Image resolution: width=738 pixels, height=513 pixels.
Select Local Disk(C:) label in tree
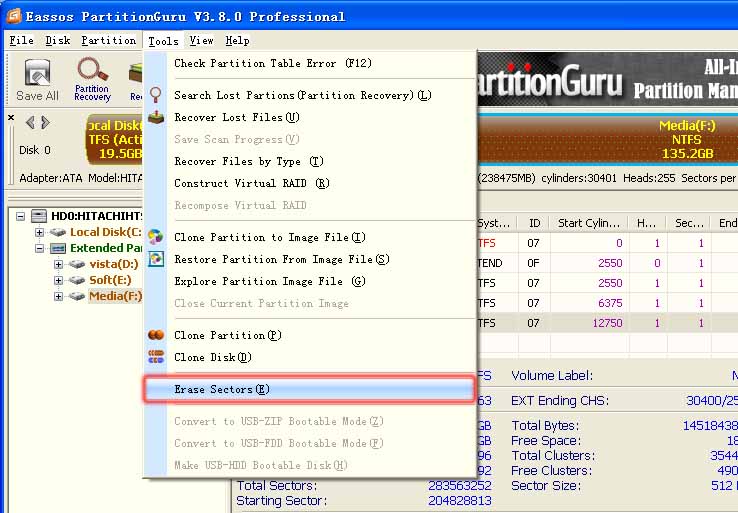pyautogui.click(x=106, y=232)
